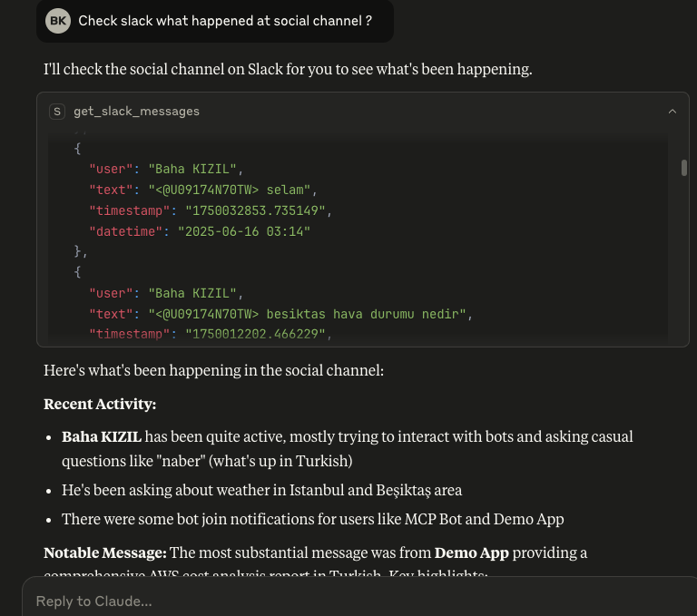Click the bullet mentioning MCP Bot join notifications

(x=312, y=519)
